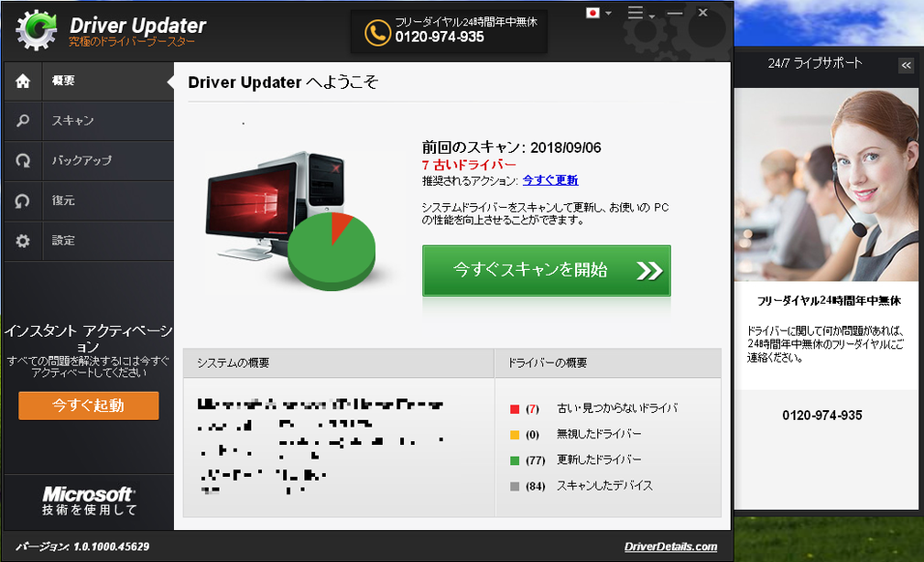The image size is (924, 562).
Task: Click 前回のスキャン date text
Action: coord(511,147)
